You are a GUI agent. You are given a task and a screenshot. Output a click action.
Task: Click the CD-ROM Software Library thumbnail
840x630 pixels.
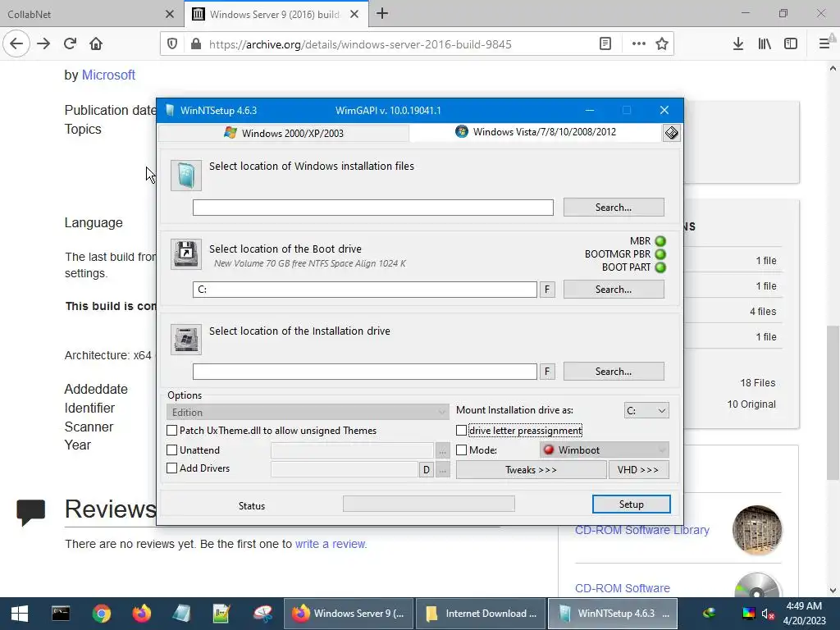click(757, 530)
